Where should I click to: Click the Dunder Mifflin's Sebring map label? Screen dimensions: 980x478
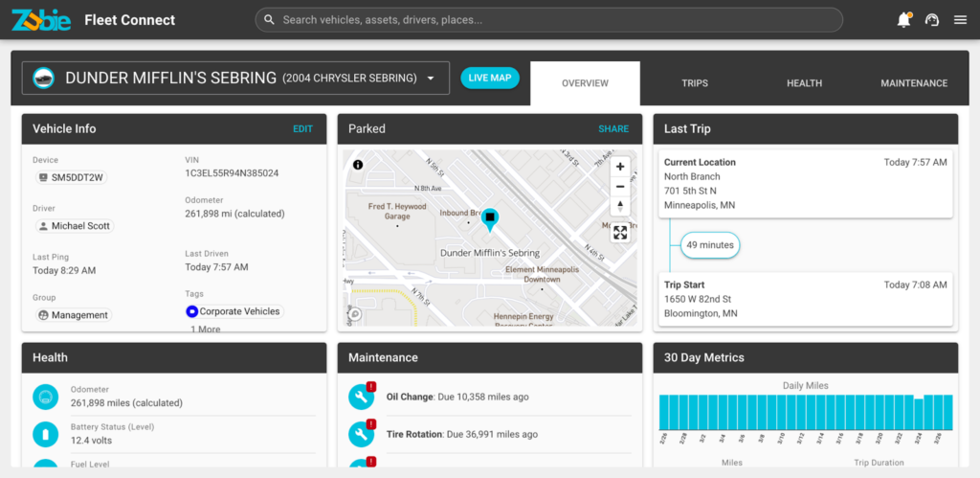[490, 254]
